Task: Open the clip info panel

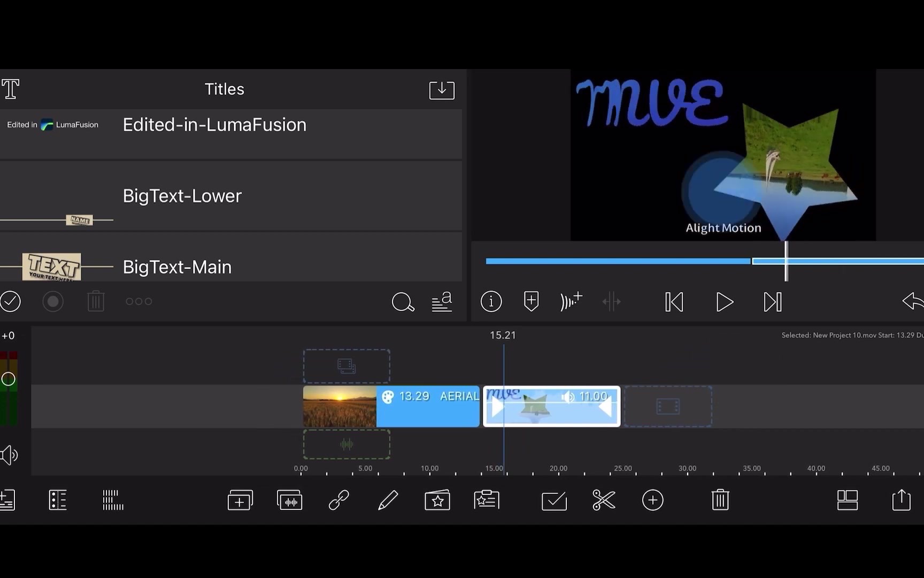Action: click(x=490, y=301)
